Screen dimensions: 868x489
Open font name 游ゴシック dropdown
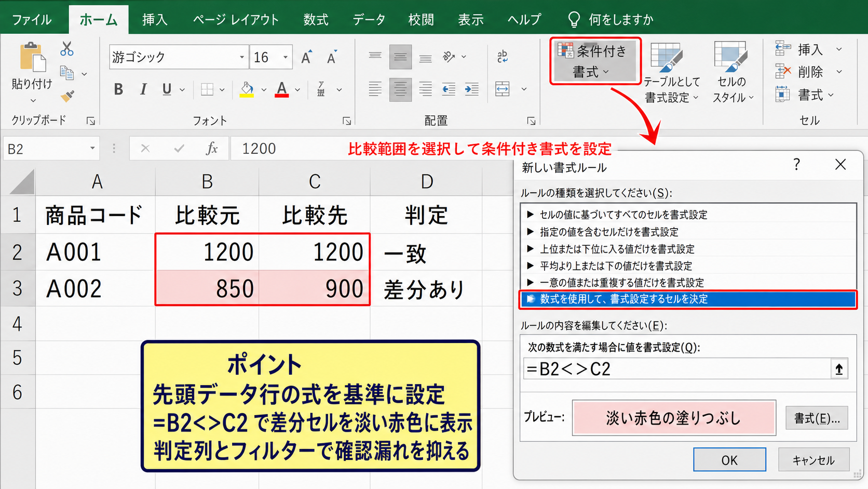pyautogui.click(x=242, y=57)
